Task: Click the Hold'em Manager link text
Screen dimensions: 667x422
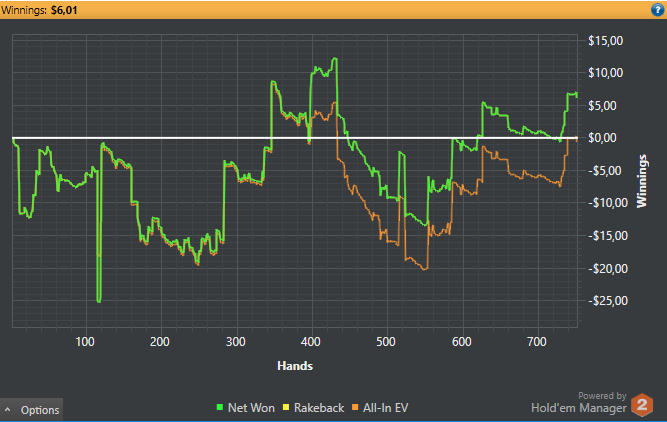Action: [579, 408]
